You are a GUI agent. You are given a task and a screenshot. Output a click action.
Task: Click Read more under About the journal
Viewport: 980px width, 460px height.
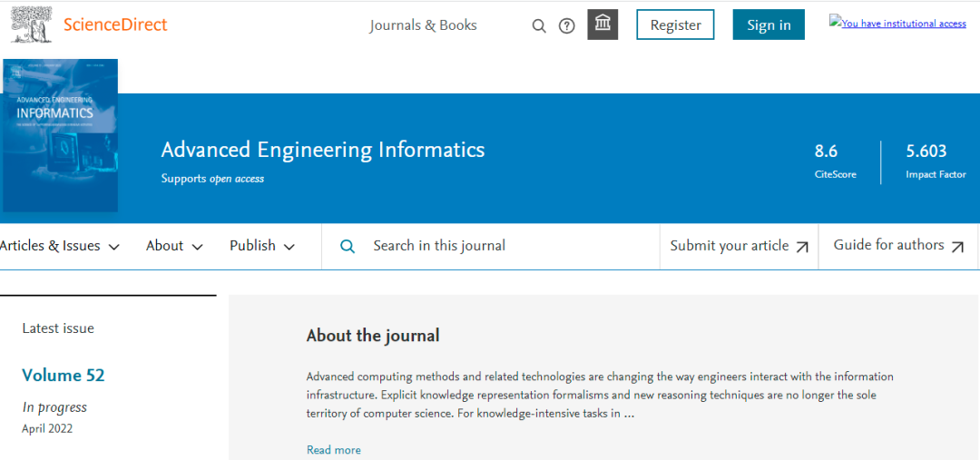tap(333, 450)
